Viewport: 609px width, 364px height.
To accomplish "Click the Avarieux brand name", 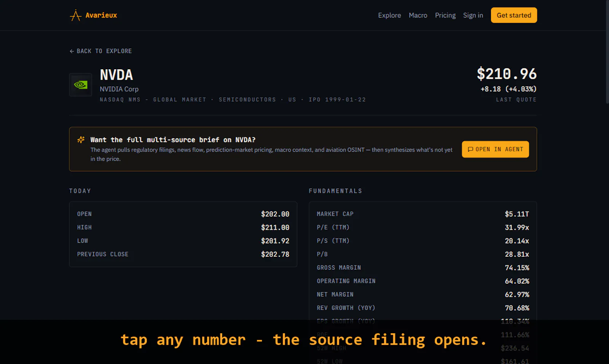I will click(x=101, y=15).
